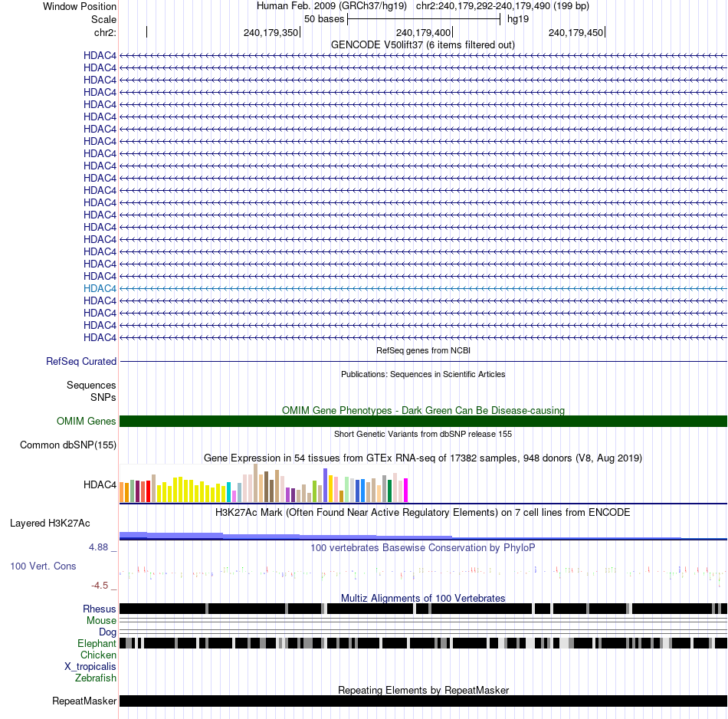This screenshot has width=728, height=719.
Task: Click the Window Position label
Action: (80, 6)
